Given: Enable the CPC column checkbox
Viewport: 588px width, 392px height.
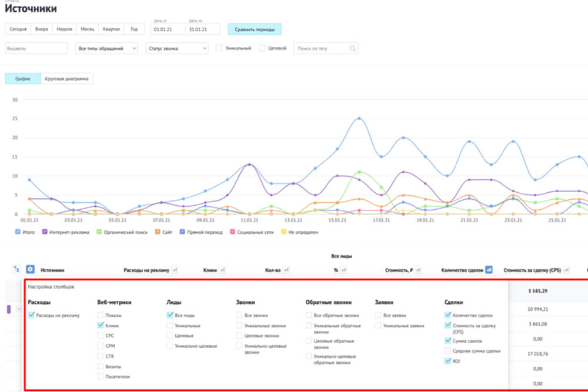Looking at the screenshot, I should [x=100, y=336].
